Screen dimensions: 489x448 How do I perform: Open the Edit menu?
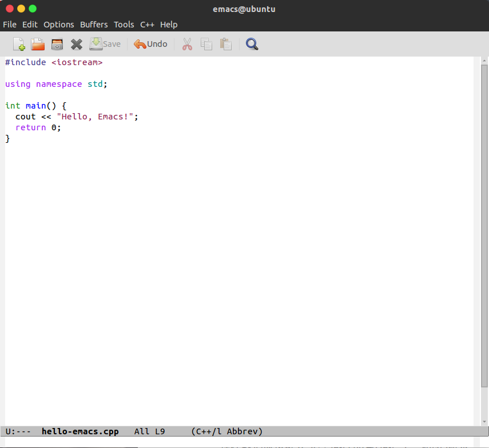pos(30,25)
